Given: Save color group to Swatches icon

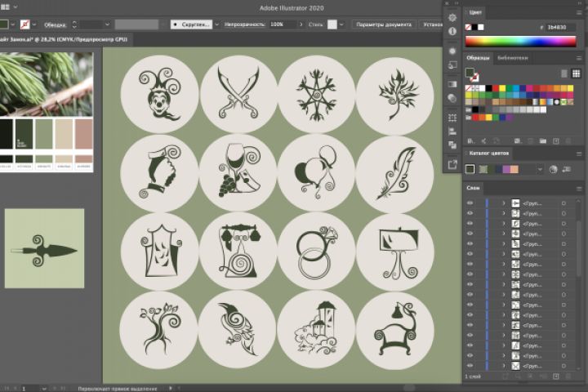Looking at the screenshot, I should pyautogui.click(x=566, y=170).
